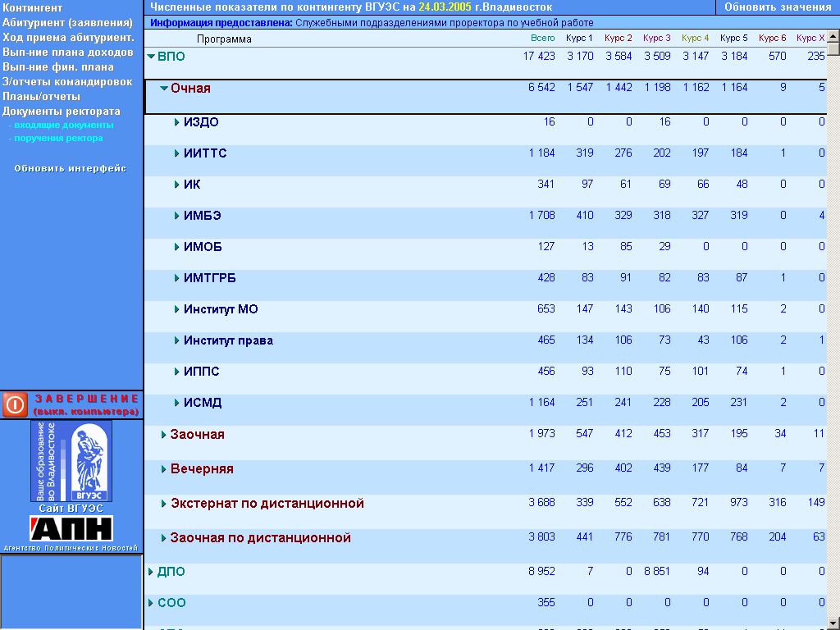Expand the ИИТТС institute row
The image size is (840, 630).
coord(177,153)
